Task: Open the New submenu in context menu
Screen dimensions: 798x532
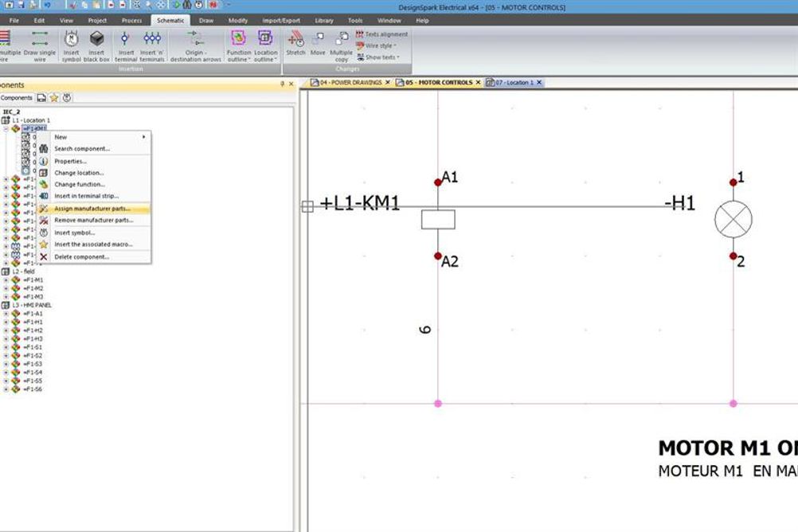Action: (94, 137)
